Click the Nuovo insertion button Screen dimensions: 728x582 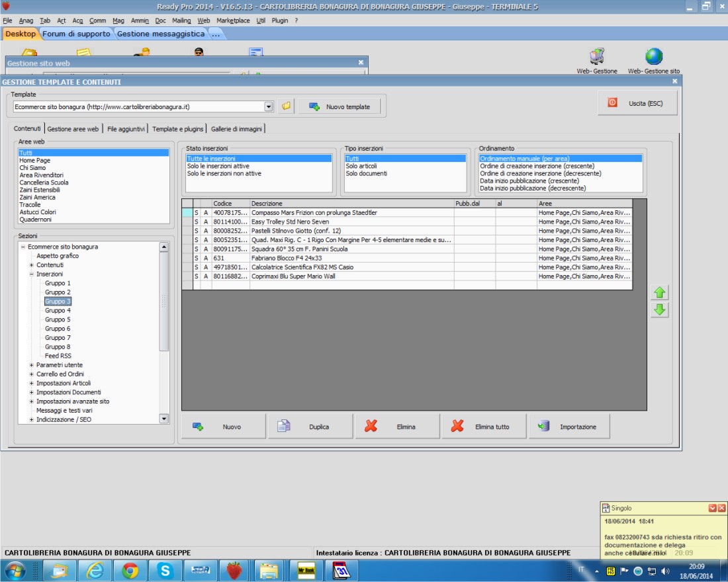tap(223, 427)
